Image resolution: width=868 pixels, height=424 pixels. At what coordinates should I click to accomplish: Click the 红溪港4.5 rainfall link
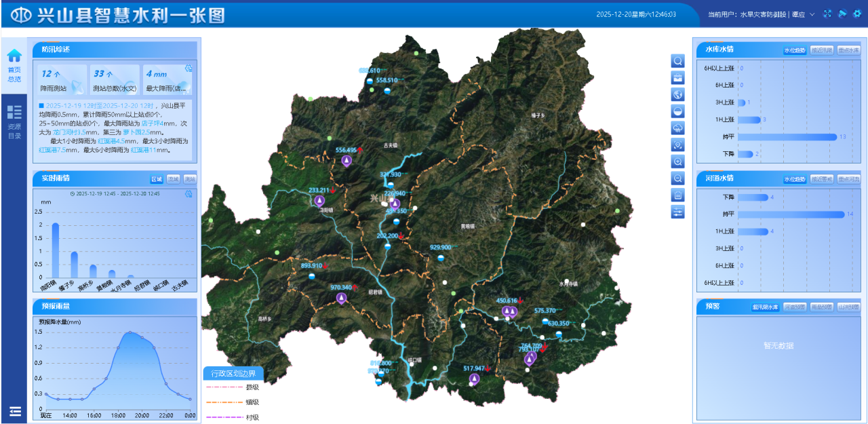tap(112, 141)
